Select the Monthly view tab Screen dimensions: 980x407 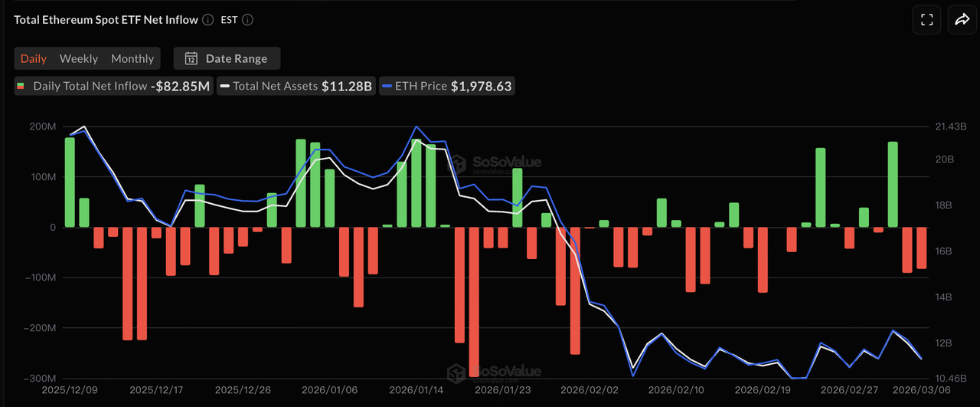tap(132, 58)
